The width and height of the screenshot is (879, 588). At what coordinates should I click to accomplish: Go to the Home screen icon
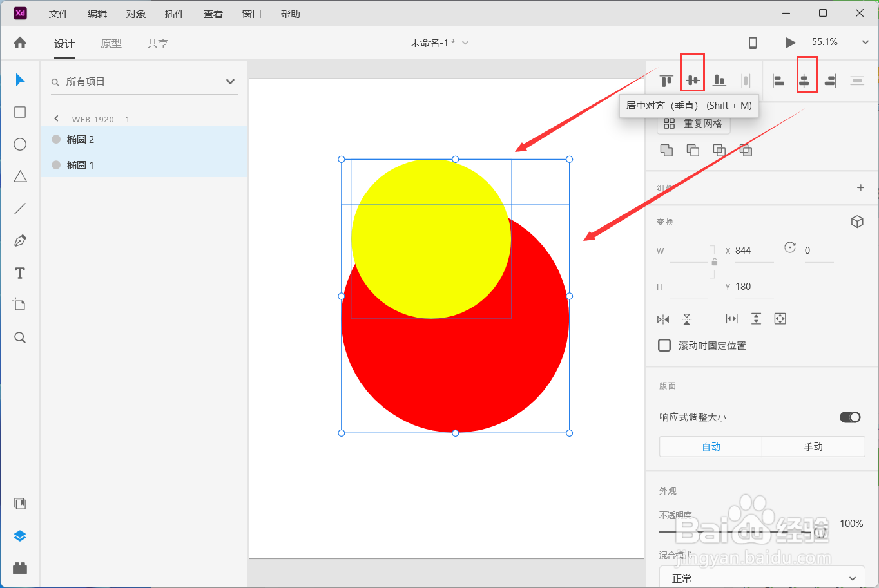[x=20, y=43]
